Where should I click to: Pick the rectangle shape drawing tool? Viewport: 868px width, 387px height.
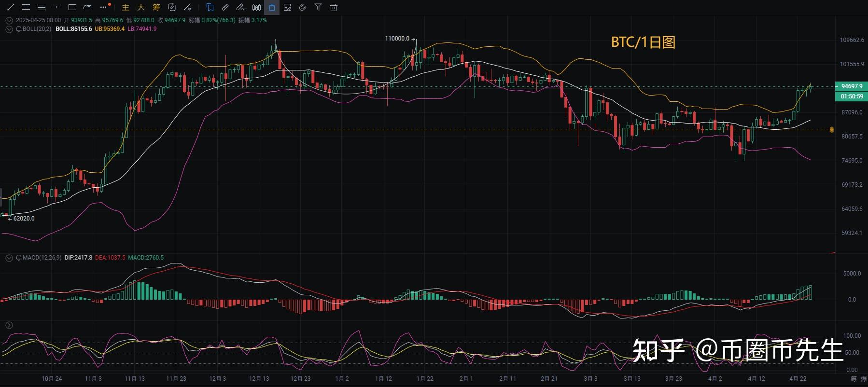point(72,7)
